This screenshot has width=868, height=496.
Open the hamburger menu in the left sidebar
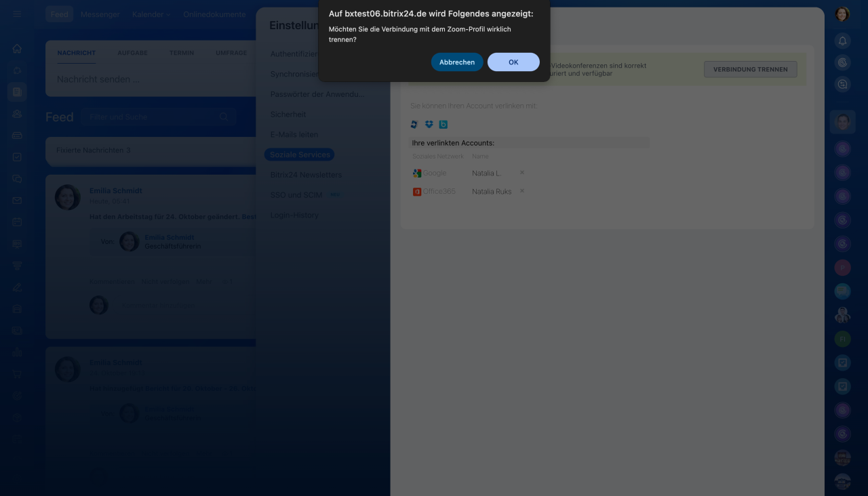click(x=17, y=14)
